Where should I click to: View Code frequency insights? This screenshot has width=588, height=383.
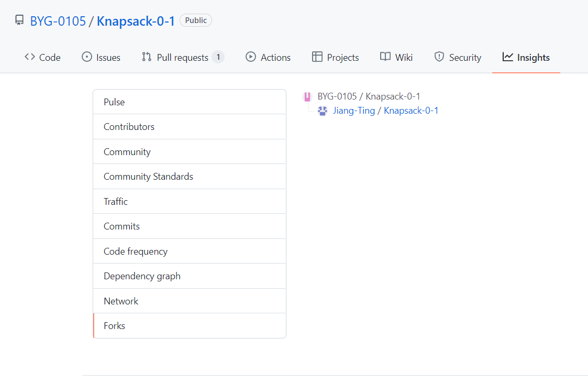190,251
